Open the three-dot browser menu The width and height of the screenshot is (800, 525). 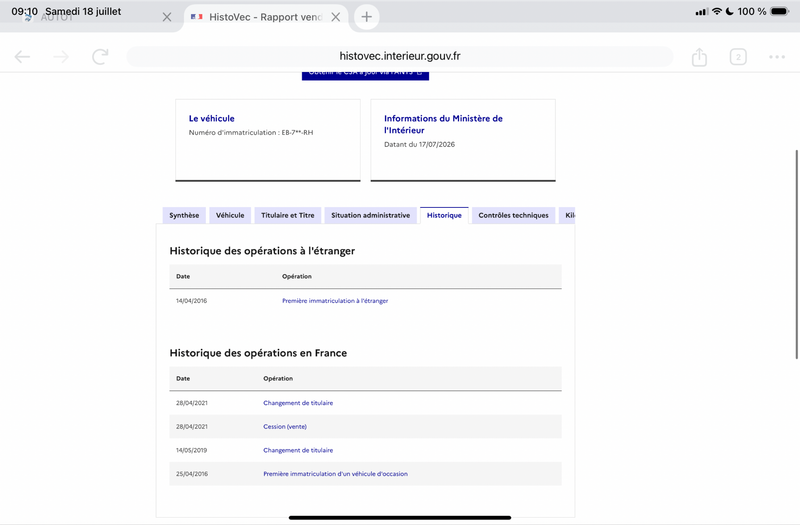pos(777,57)
